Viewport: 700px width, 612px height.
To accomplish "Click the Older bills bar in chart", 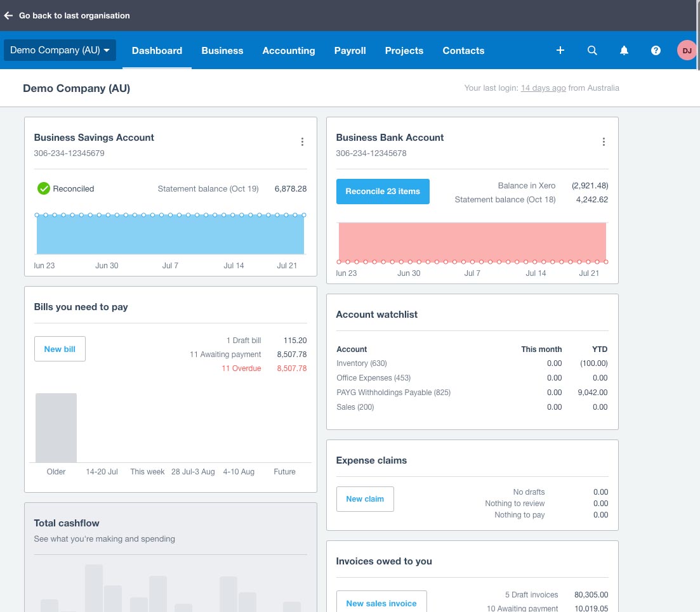I will tap(56, 428).
